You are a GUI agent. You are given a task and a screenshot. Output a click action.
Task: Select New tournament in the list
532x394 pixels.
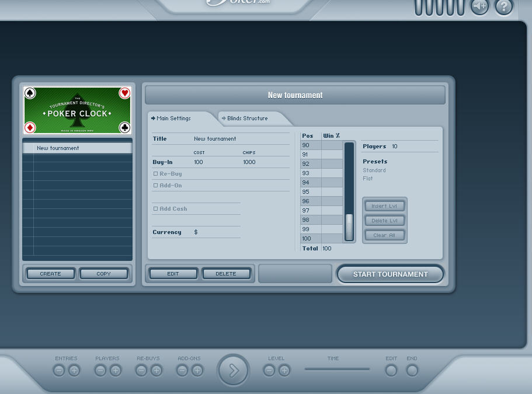click(x=77, y=148)
